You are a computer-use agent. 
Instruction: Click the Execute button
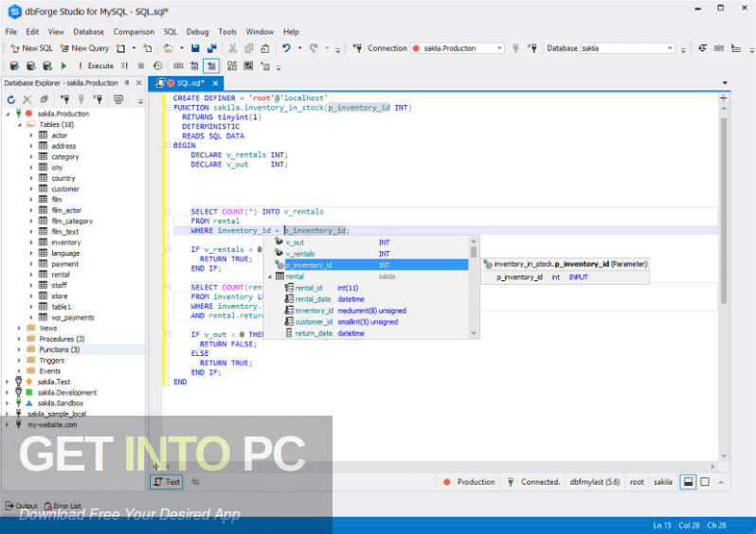[x=96, y=65]
